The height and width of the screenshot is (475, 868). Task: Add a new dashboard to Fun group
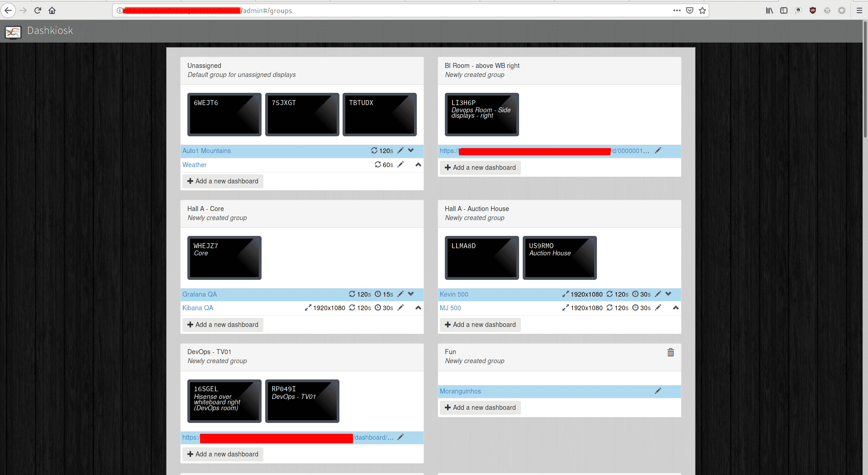pyautogui.click(x=480, y=408)
